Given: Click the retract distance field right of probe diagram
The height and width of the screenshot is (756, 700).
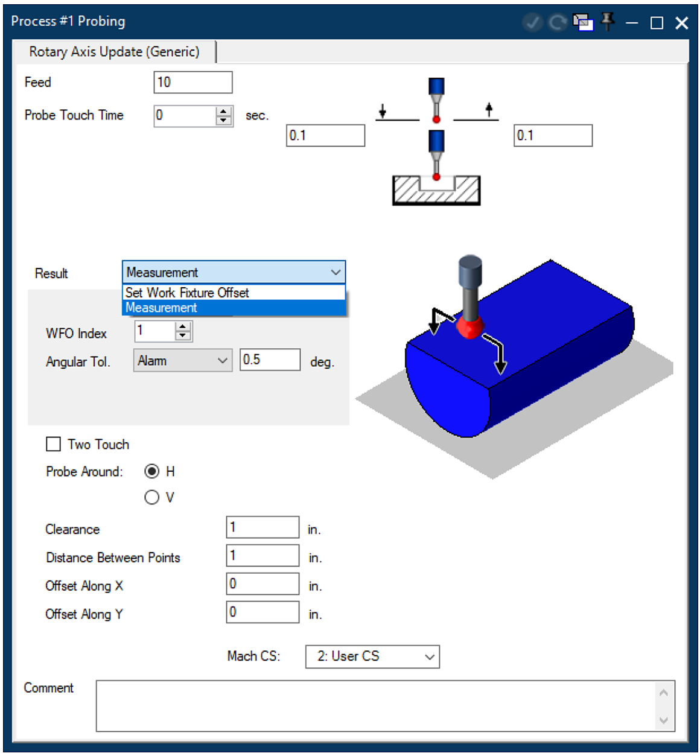Looking at the screenshot, I should [x=553, y=135].
